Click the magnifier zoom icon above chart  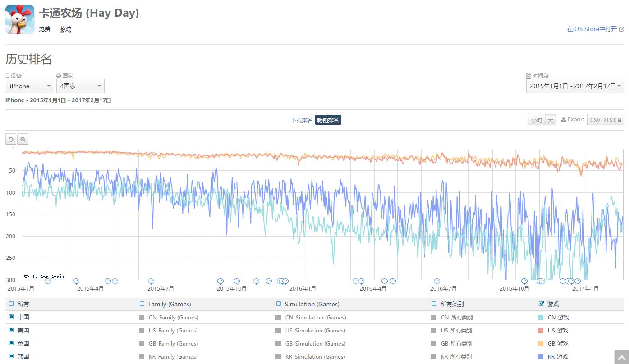pos(23,140)
